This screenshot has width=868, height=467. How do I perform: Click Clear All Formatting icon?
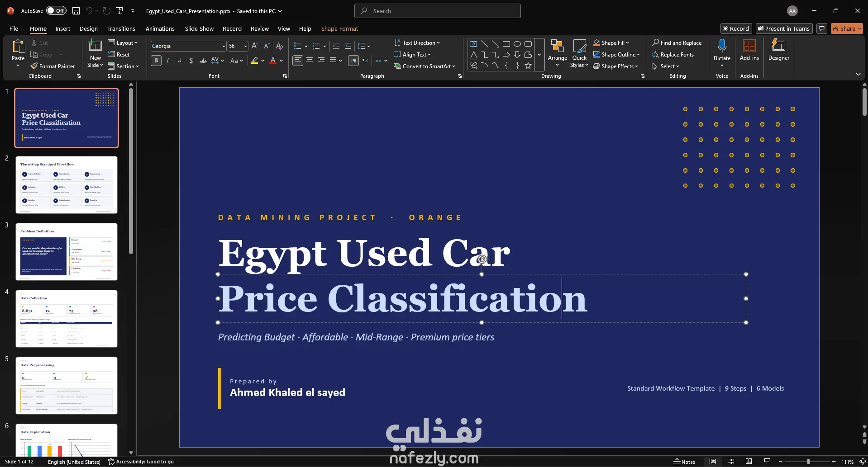[x=280, y=46]
